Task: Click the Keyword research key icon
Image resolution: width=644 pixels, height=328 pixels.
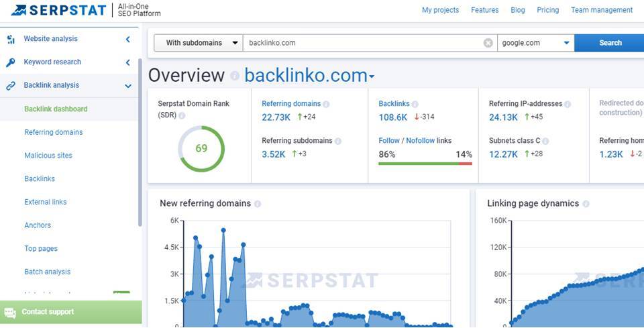Action: [11, 62]
